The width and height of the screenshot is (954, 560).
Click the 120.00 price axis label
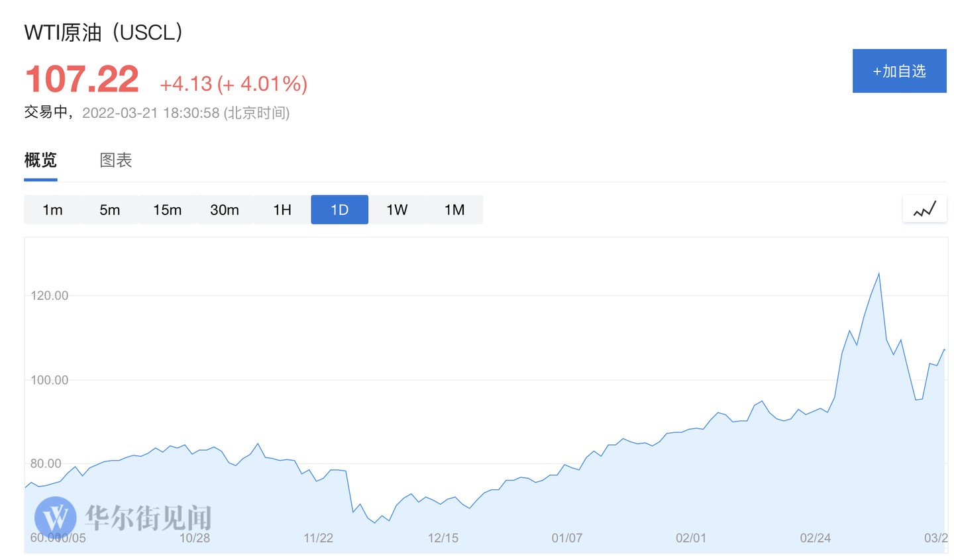click(50, 296)
